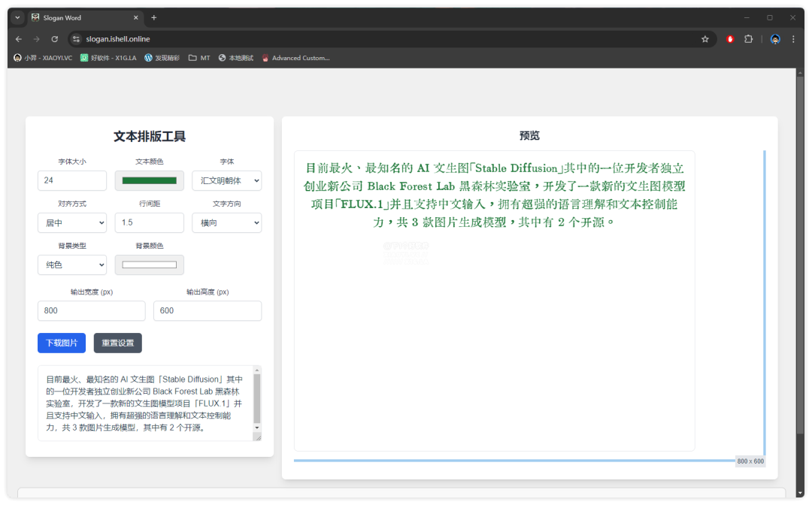Open the 背景类型 background type dropdown
This screenshot has height=505, width=812.
[72, 265]
